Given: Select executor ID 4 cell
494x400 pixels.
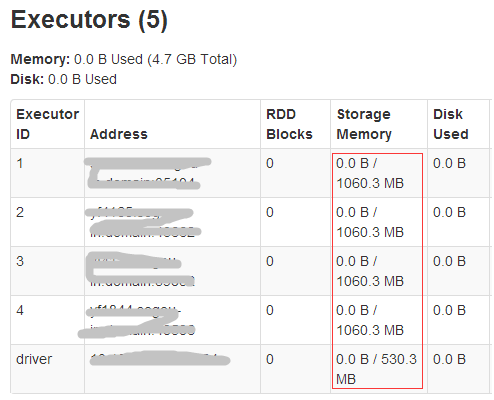Looking at the screenshot, I should pyautogui.click(x=20, y=310).
